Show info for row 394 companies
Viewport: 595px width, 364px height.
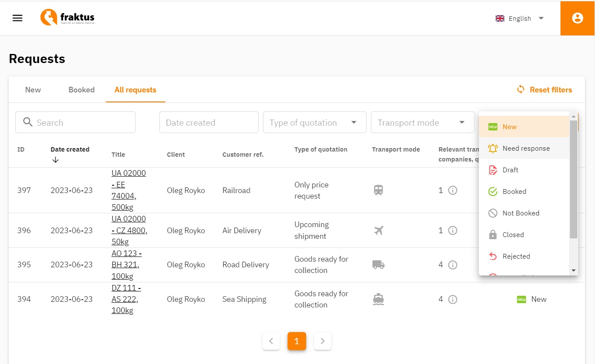click(453, 299)
